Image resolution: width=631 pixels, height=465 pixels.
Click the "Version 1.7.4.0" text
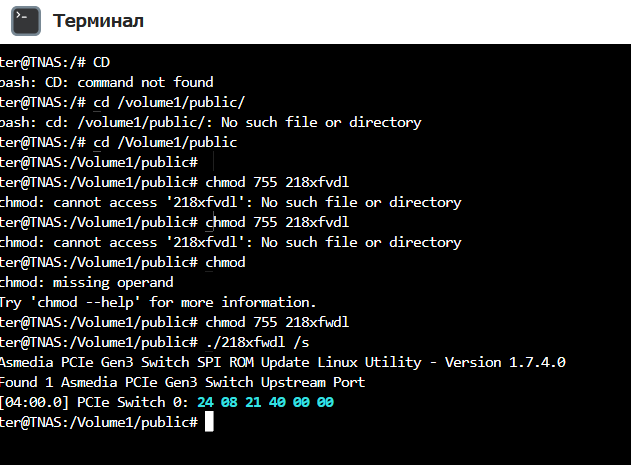point(505,362)
